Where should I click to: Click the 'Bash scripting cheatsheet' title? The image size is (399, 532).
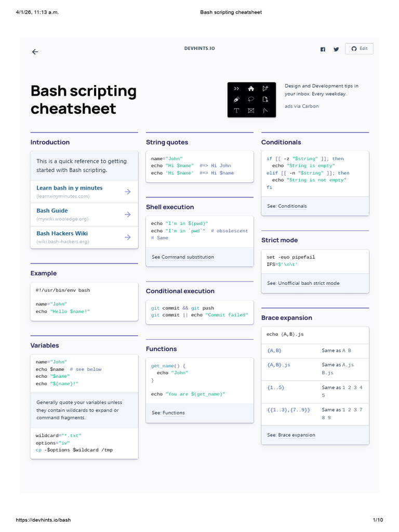coord(84,100)
